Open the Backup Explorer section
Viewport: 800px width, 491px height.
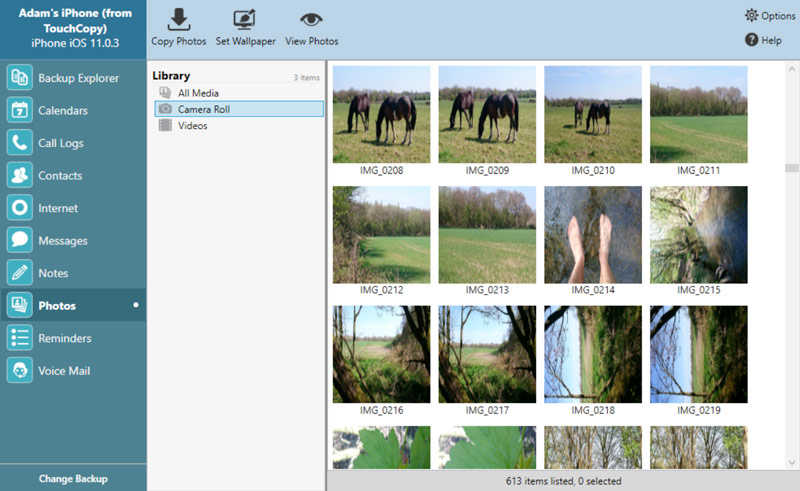pyautogui.click(x=79, y=78)
